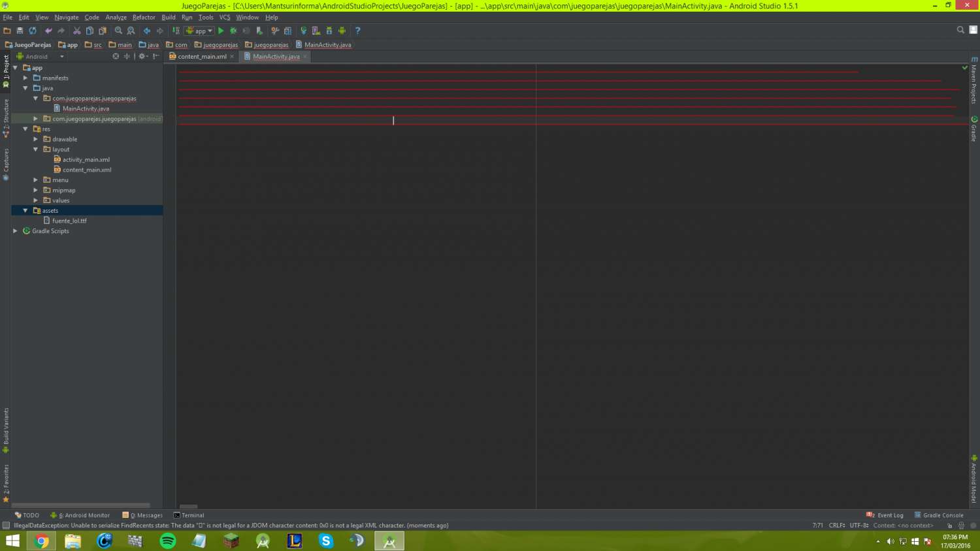Screen dimensions: 980x551
Task: Click juegoparejas breadcrumb next to com
Action: (x=216, y=45)
